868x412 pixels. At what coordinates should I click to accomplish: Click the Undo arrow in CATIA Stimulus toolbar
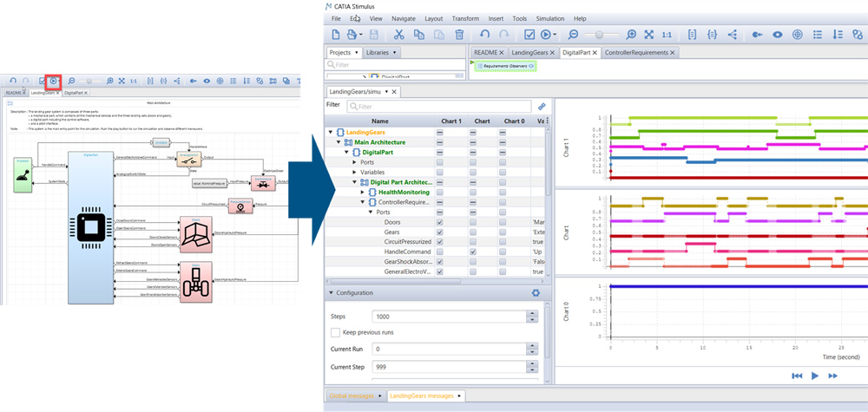(485, 35)
